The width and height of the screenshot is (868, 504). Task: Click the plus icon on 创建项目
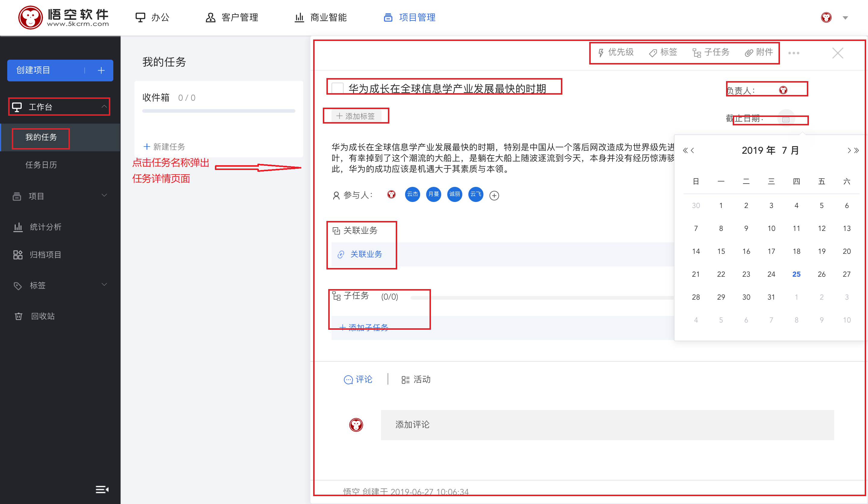click(x=101, y=70)
